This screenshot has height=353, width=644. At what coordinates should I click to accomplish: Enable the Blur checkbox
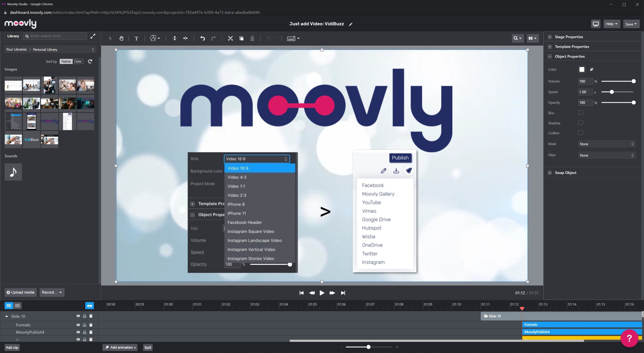click(581, 113)
